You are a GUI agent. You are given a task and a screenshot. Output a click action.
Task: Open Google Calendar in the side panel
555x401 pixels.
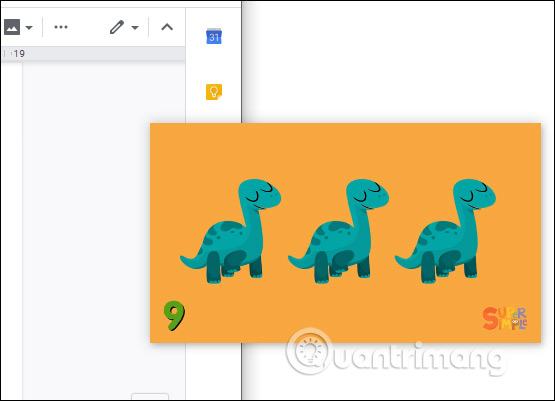pyautogui.click(x=214, y=36)
